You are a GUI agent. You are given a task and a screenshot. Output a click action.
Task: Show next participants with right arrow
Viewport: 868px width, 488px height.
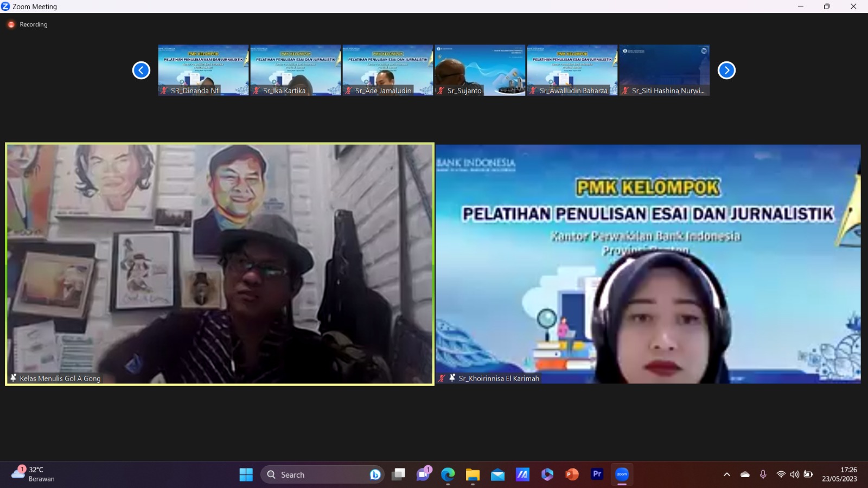(726, 70)
